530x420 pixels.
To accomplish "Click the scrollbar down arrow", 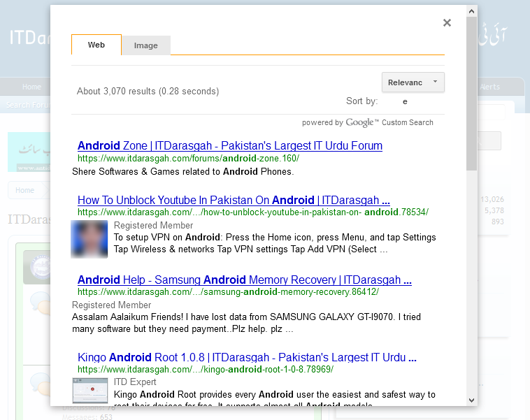I will tap(471, 400).
